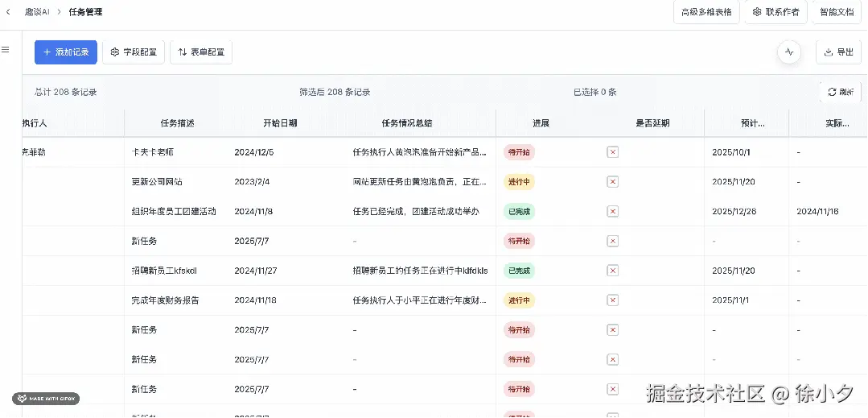
Task: Toggle 是否延期 checkbox for 完成年度财务报告
Action: click(612, 300)
